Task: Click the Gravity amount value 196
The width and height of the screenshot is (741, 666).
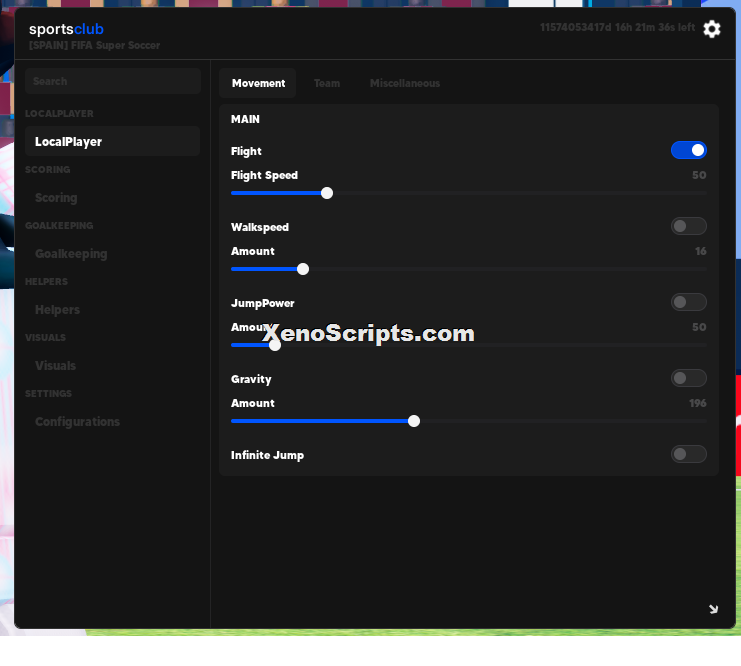Action: pos(698,403)
